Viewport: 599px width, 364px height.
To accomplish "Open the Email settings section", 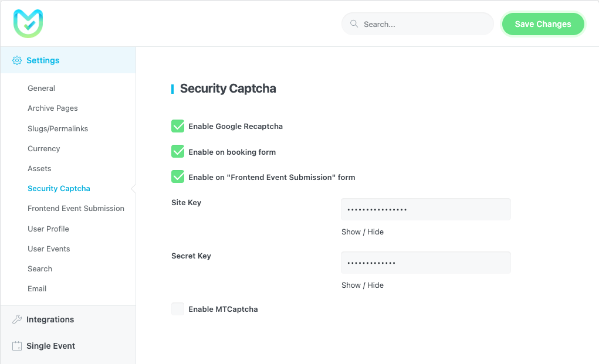I will (37, 288).
